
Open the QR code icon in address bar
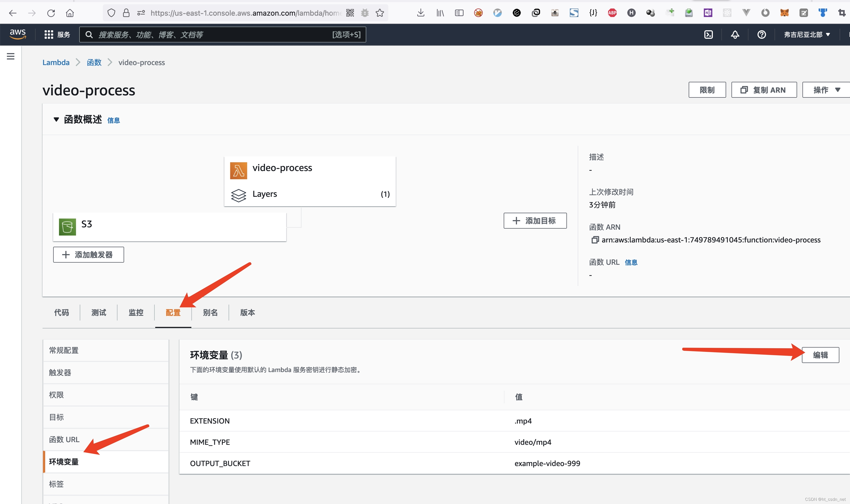tap(350, 13)
